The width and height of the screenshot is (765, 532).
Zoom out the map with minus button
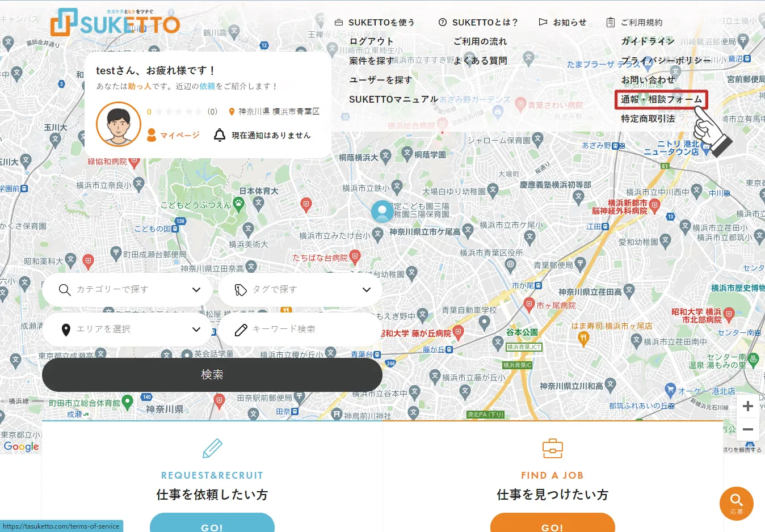[x=748, y=429]
